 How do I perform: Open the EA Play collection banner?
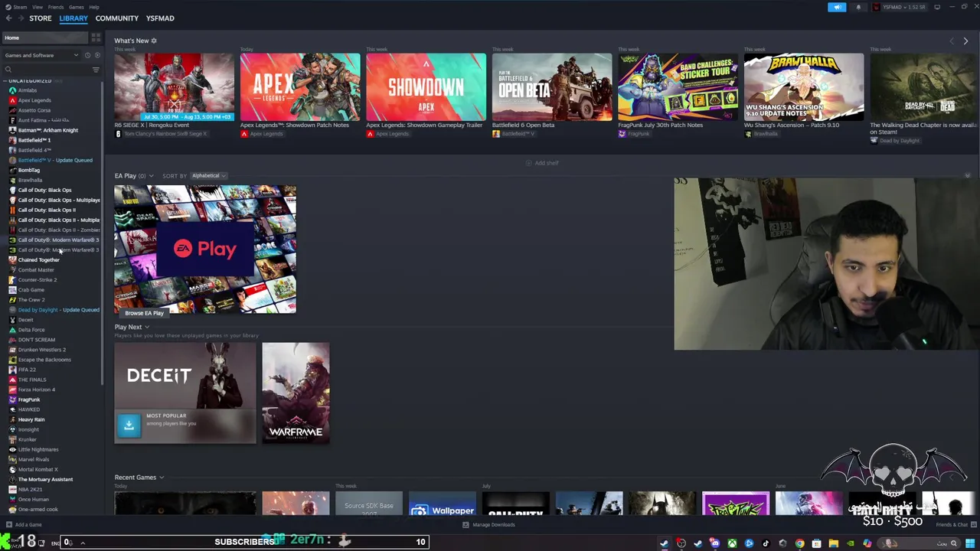coord(205,249)
